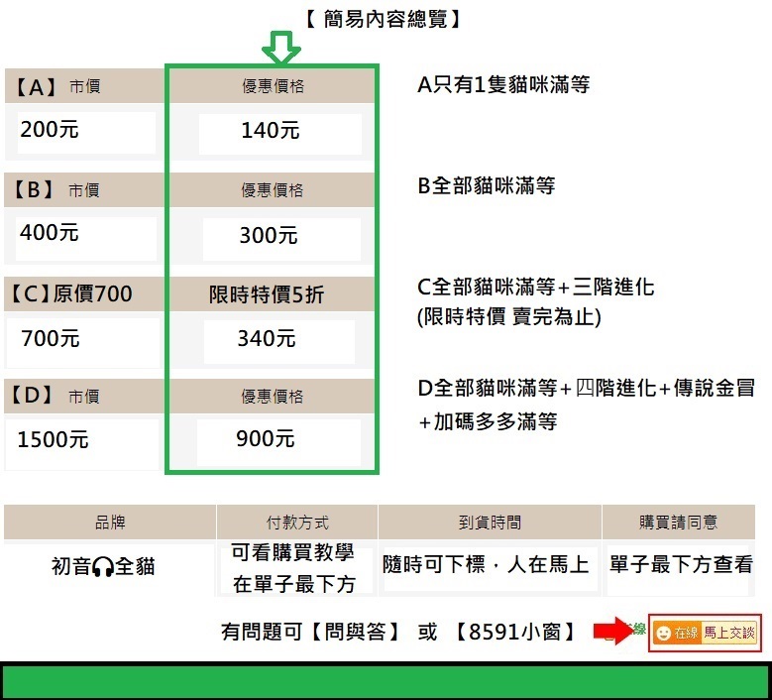Click the red arrow pointing to chat

click(616, 632)
